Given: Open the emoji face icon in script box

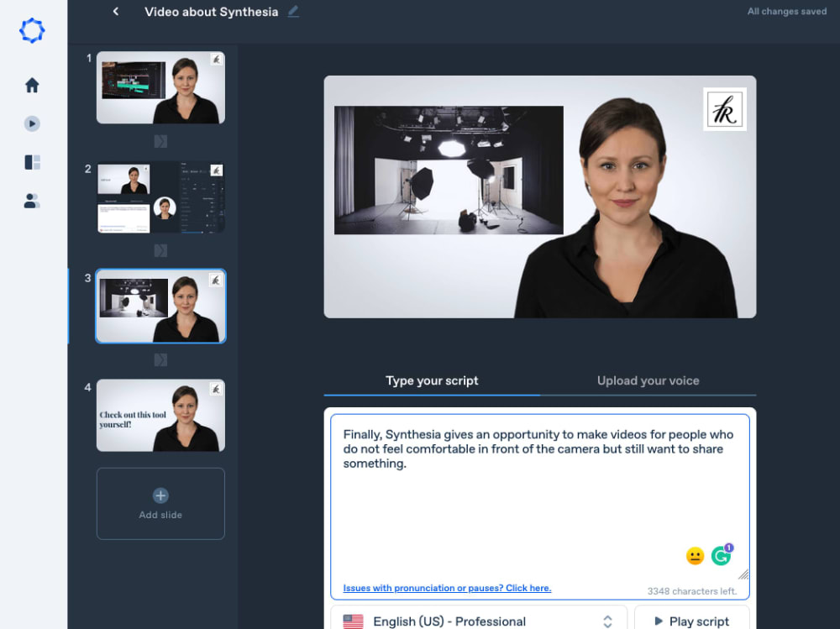Looking at the screenshot, I should [x=695, y=556].
